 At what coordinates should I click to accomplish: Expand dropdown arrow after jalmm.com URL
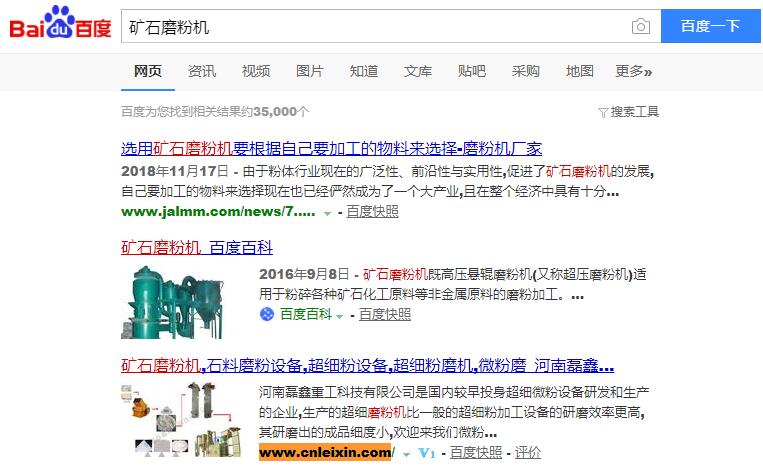[x=327, y=213]
